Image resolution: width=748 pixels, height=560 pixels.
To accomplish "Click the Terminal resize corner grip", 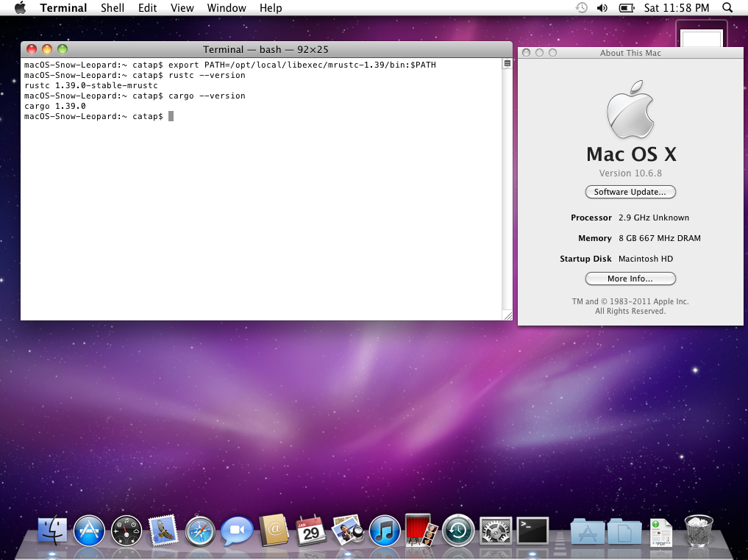I will tap(507, 315).
